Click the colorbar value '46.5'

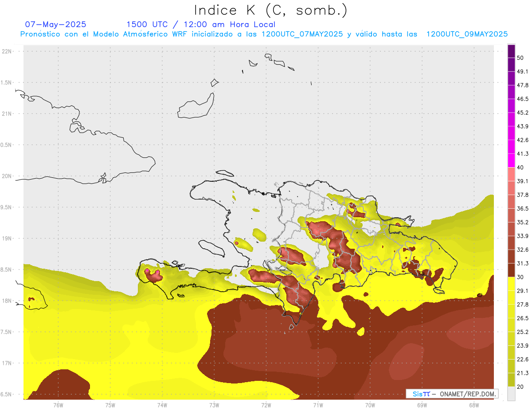(x=523, y=99)
